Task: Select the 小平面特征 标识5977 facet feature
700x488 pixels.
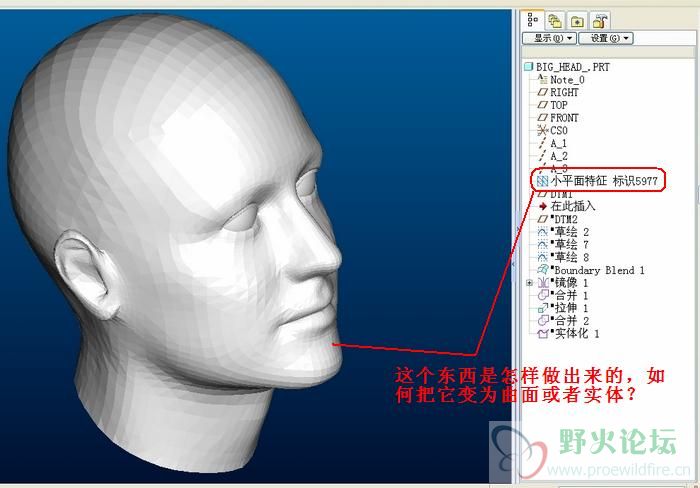Action: click(597, 181)
